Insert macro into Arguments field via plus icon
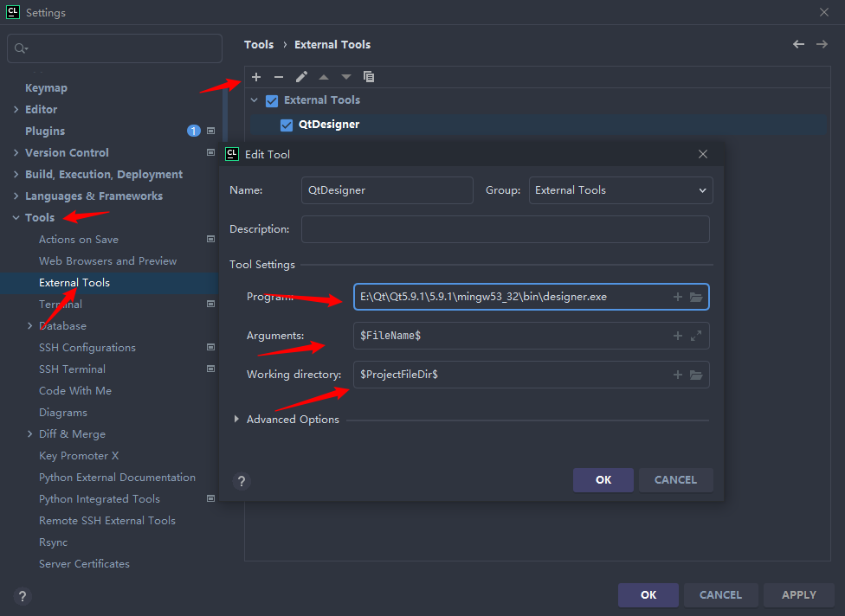 [x=678, y=336]
